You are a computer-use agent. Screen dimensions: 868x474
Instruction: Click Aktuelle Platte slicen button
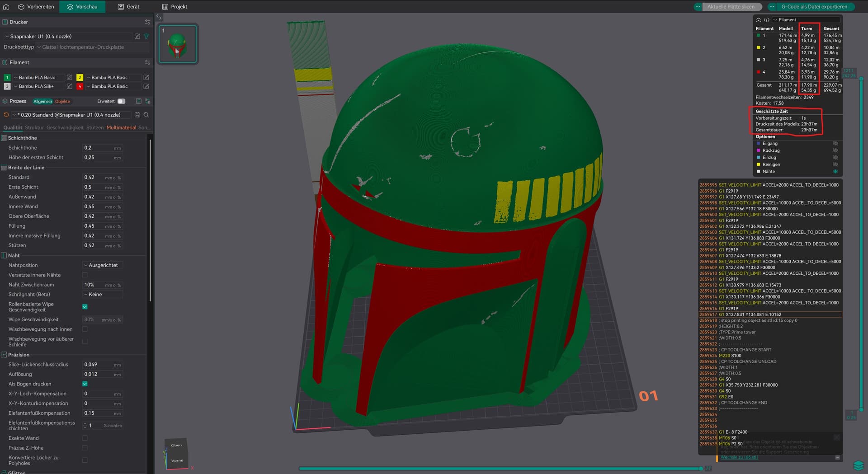point(731,7)
